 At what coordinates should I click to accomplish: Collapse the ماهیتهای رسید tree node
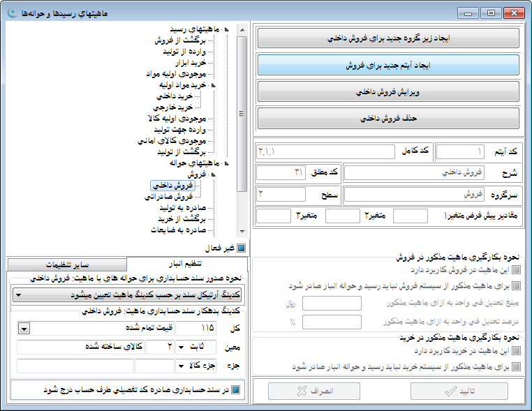click(x=227, y=29)
